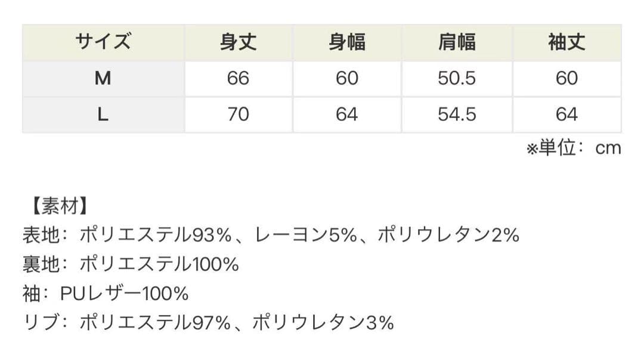Select the 身幅 value for size M
The height and width of the screenshot is (352, 644).
point(347,78)
